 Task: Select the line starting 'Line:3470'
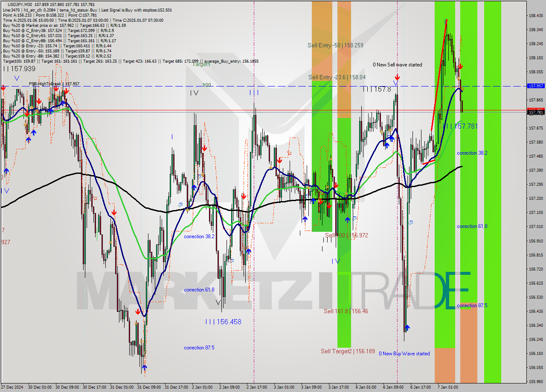point(87,10)
